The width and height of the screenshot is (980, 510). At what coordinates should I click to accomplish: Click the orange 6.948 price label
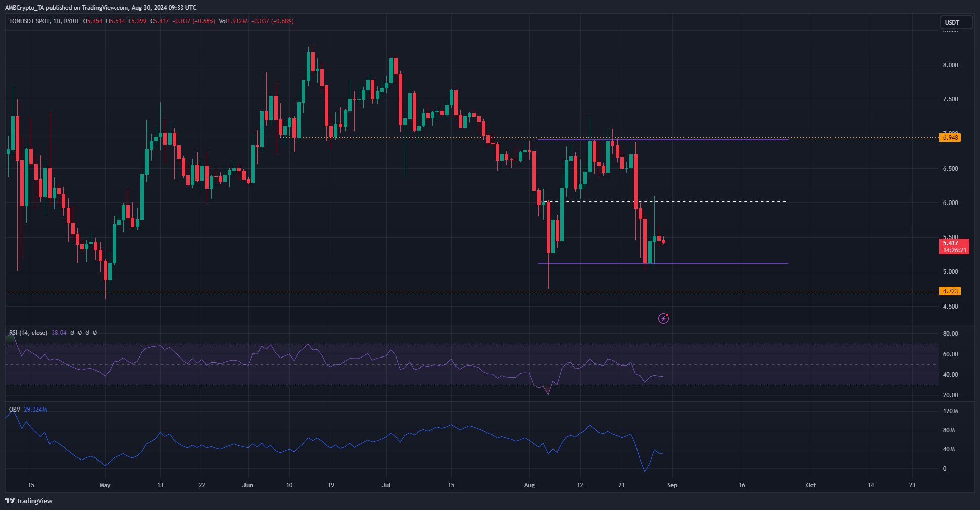[x=950, y=138]
